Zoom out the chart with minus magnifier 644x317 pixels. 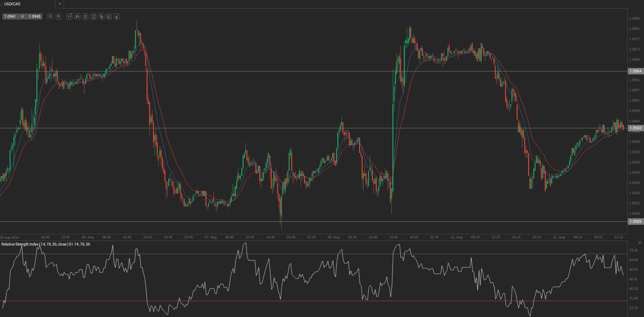(x=51, y=17)
